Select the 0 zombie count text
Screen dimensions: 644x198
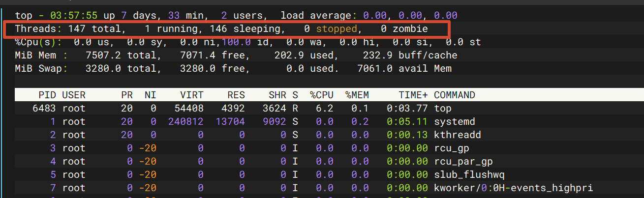(404, 29)
